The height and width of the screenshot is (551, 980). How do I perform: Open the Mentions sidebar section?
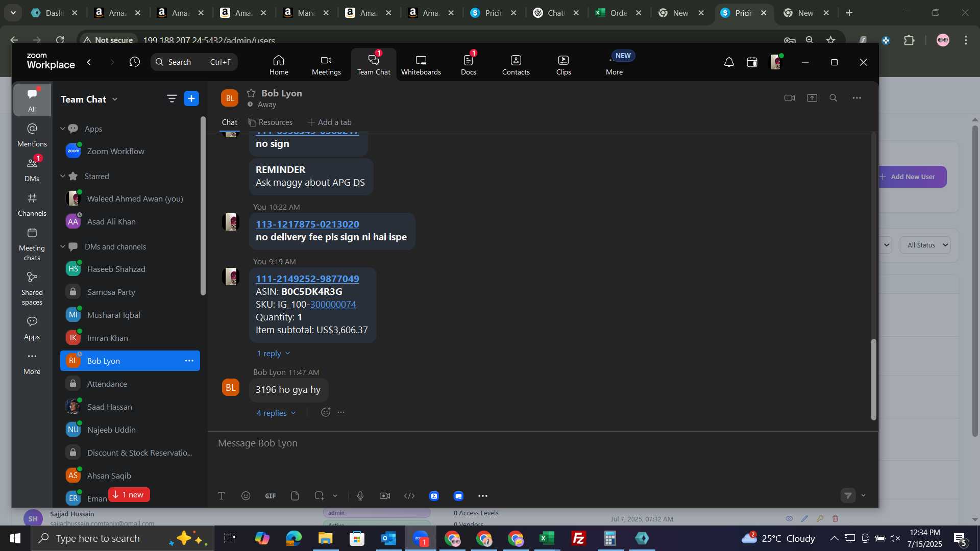point(32,135)
